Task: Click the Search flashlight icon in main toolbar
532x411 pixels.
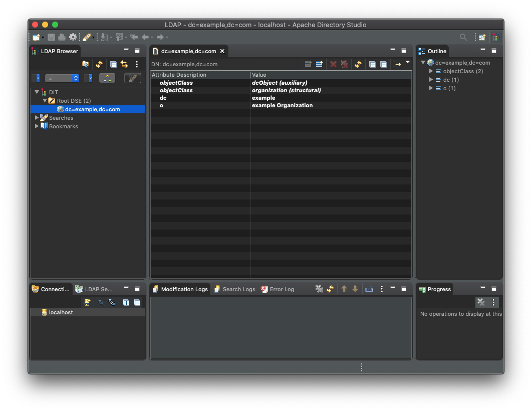Action: tap(87, 37)
